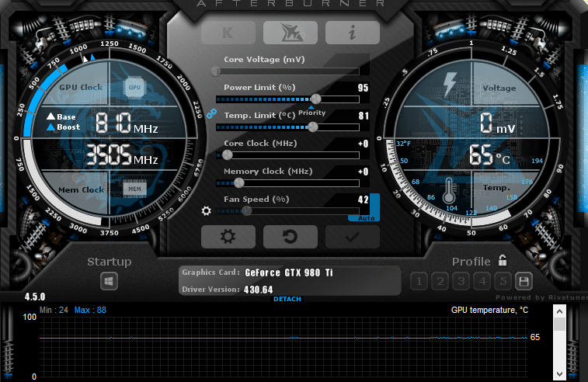
Task: Click the DETACH link above the graph
Action: (287, 299)
